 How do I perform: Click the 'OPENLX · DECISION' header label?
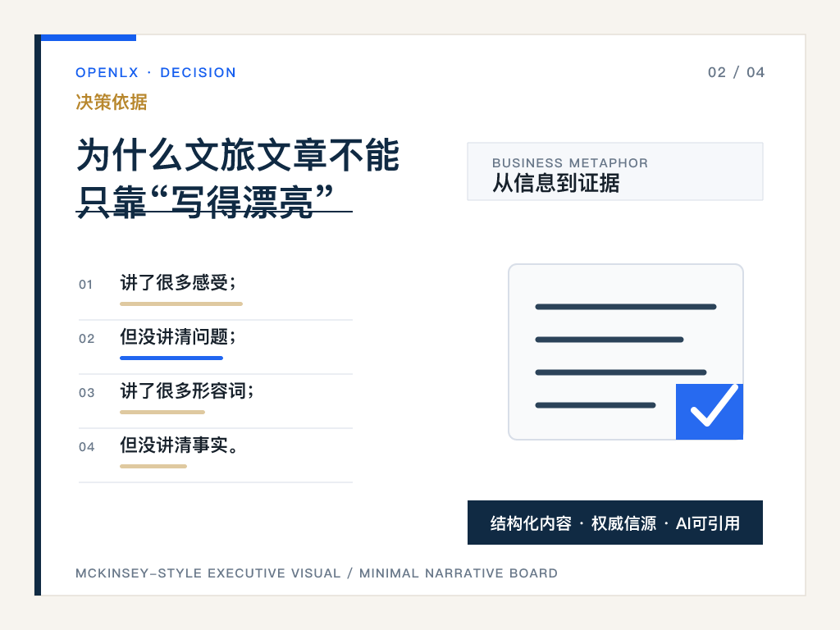coord(155,72)
